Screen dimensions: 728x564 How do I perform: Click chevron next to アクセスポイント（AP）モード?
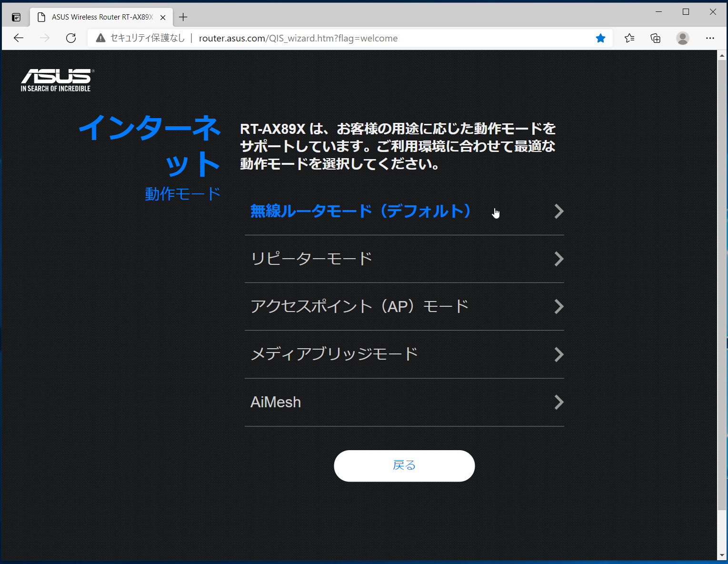[x=559, y=307]
